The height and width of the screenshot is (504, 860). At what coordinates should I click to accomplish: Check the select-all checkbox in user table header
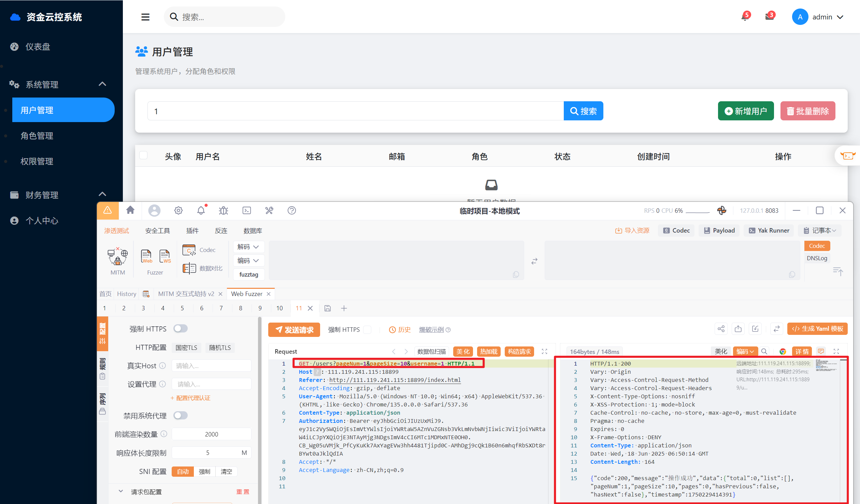point(143,155)
